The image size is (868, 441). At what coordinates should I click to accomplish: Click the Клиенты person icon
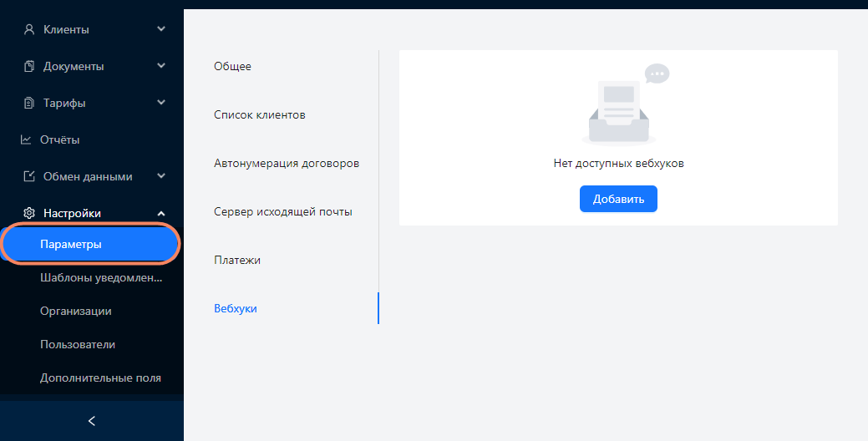coord(28,29)
